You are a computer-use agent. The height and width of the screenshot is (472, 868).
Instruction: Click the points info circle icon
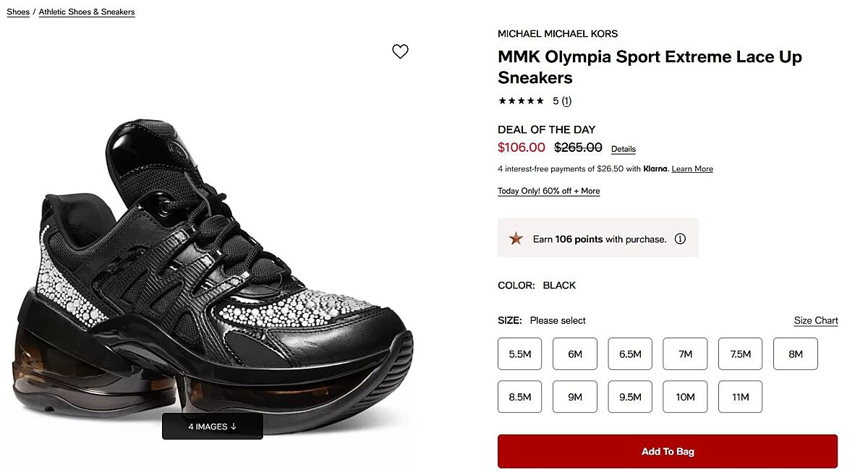680,239
